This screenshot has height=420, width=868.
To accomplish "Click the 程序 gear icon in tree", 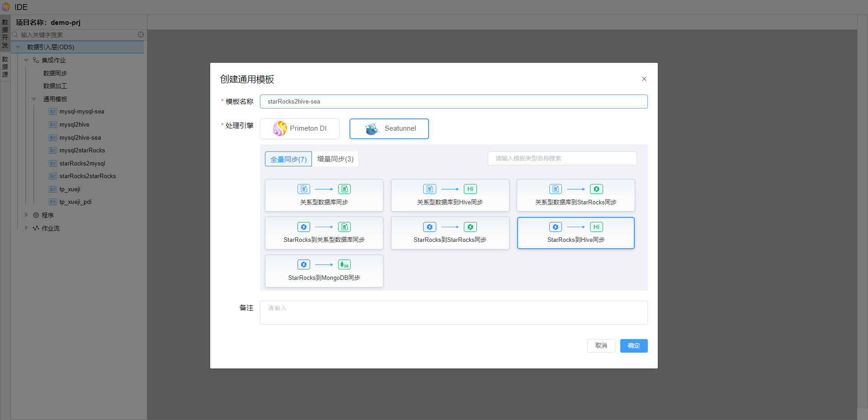I will (36, 215).
